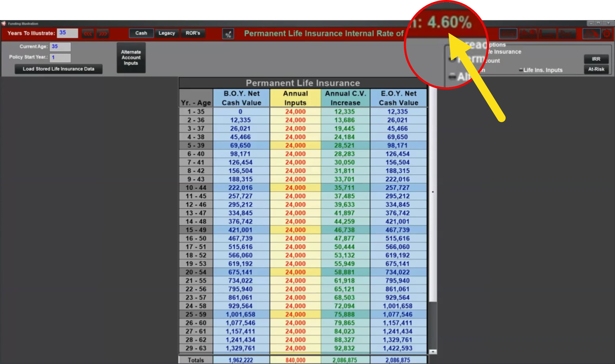Click the Permanent Life Insurance table title
The height and width of the screenshot is (364, 615).
pos(303,83)
